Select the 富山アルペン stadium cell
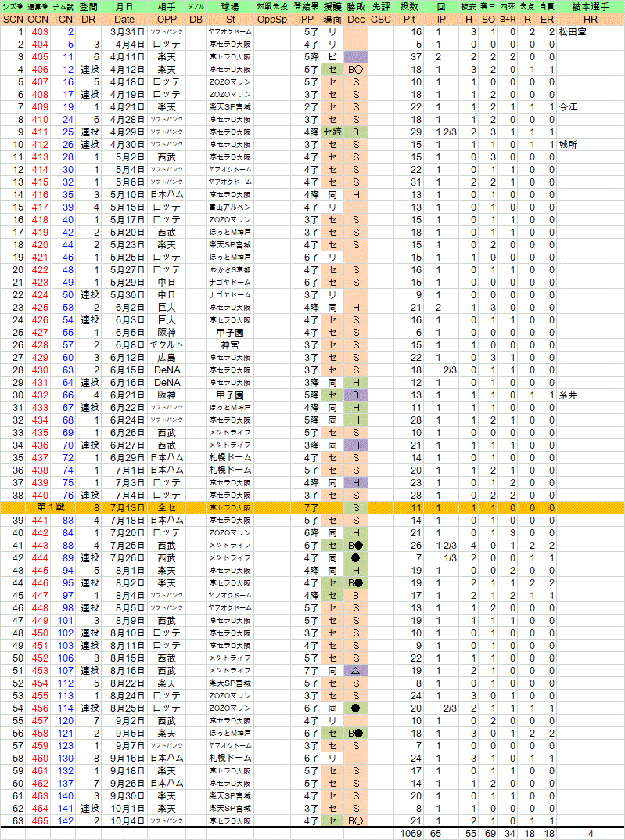Image resolution: width=625 pixels, height=840 pixels. pyautogui.click(x=230, y=207)
